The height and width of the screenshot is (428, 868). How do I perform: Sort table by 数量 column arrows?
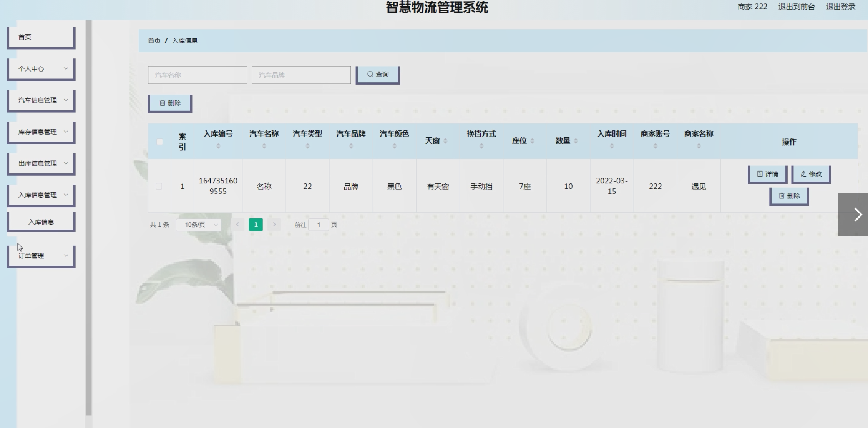pyautogui.click(x=576, y=141)
